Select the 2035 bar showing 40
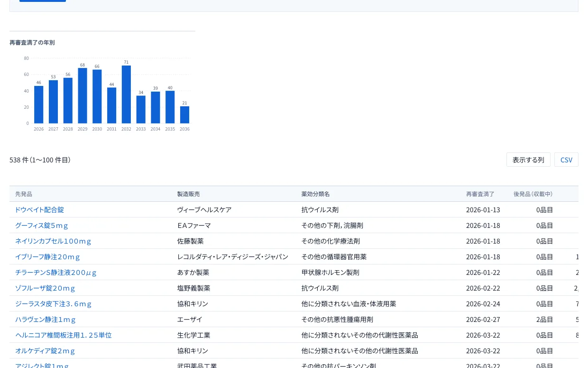The width and height of the screenshot is (588, 368). [170, 107]
